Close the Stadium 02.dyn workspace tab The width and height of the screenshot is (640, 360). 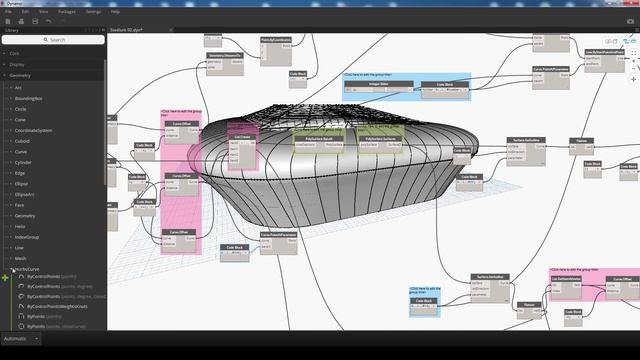[x=171, y=30]
